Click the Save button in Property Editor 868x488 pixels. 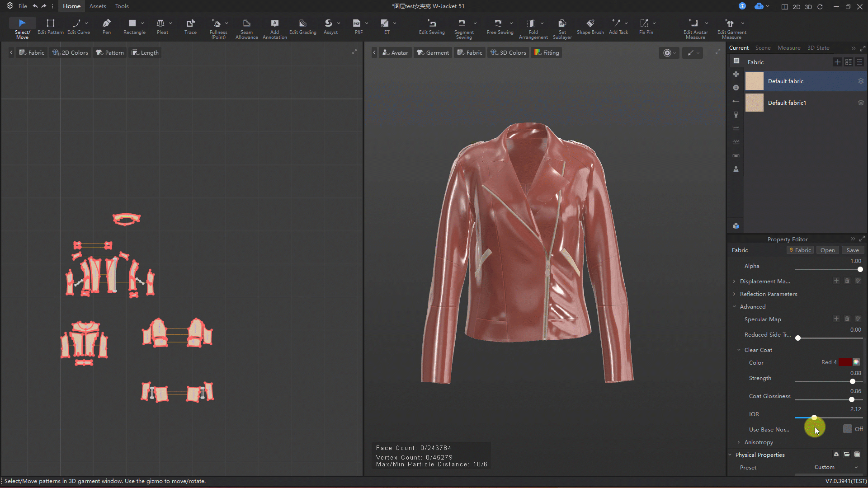(852, 250)
